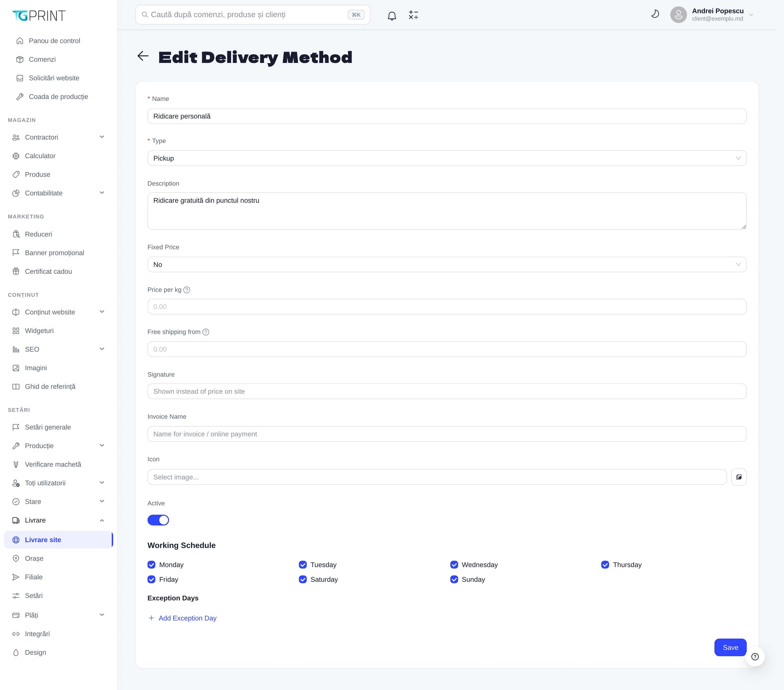Open the calculator operations icon in header
The width and height of the screenshot is (784, 690).
[414, 15]
